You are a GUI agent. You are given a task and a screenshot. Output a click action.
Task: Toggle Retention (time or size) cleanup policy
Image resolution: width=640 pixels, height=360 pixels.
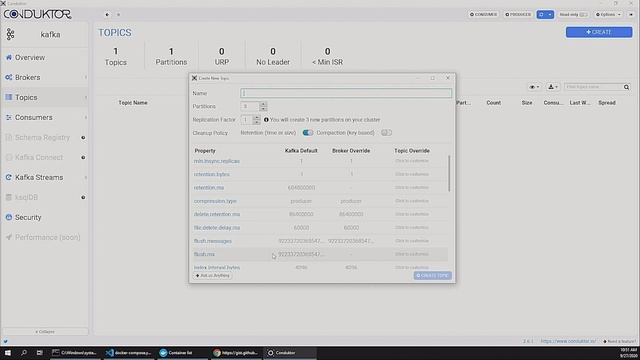(308, 133)
